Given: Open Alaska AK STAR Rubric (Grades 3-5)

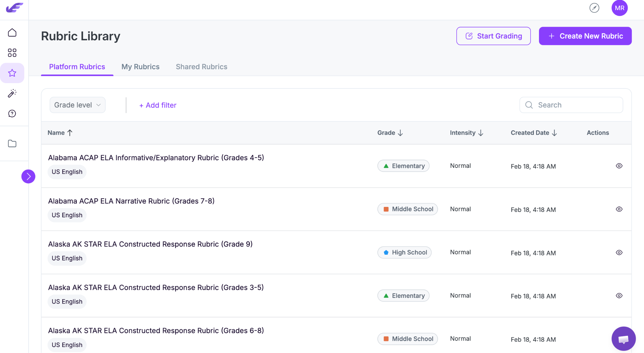Looking at the screenshot, I should click(x=156, y=288).
